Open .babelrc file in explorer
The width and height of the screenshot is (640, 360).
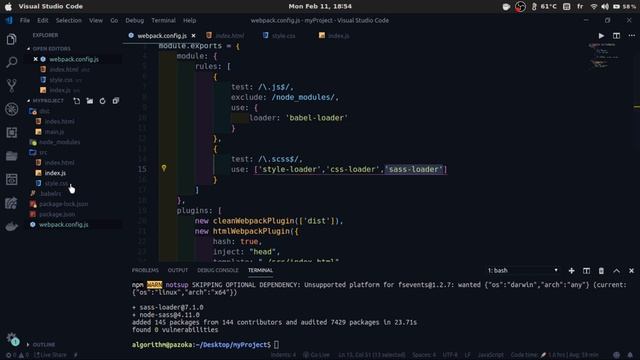point(51,194)
